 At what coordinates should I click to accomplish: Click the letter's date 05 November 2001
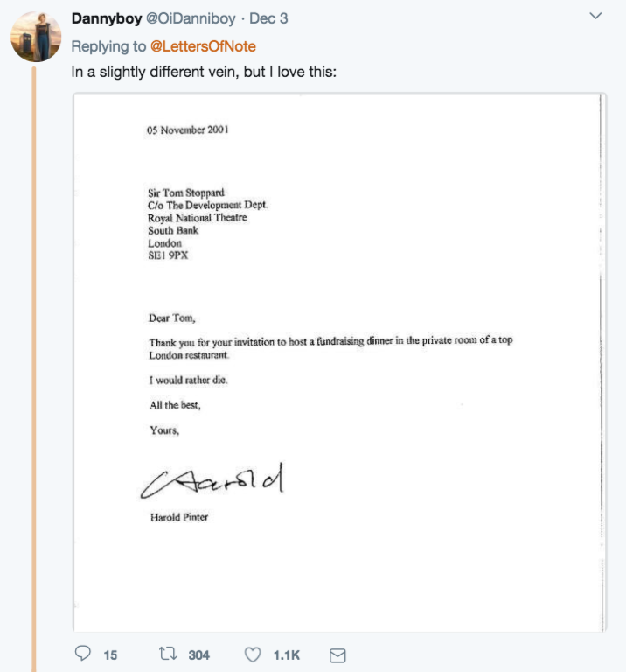pyautogui.click(x=188, y=130)
